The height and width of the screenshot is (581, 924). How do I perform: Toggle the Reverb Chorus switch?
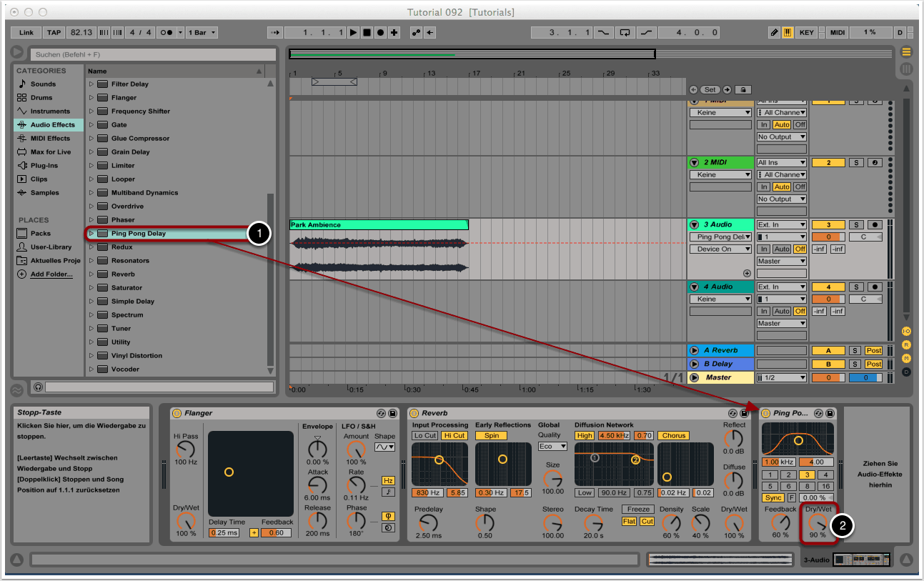tap(673, 435)
